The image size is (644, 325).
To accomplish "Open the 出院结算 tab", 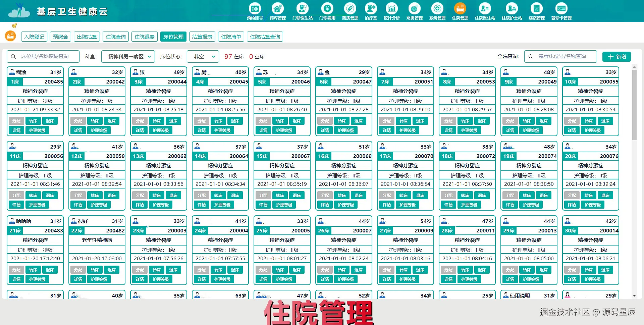I will 87,37.
